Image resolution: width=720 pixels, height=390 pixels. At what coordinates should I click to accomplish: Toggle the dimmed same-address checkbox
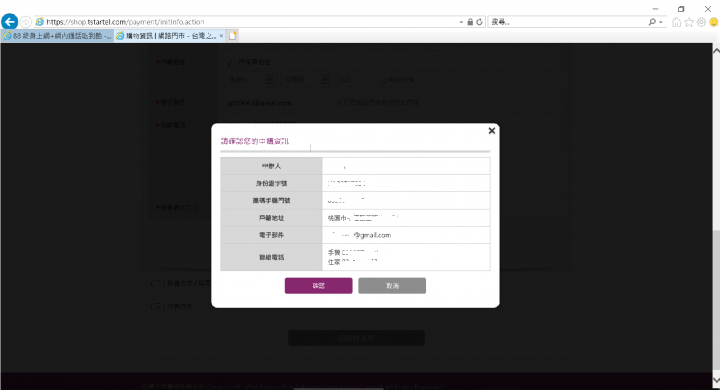click(230, 62)
